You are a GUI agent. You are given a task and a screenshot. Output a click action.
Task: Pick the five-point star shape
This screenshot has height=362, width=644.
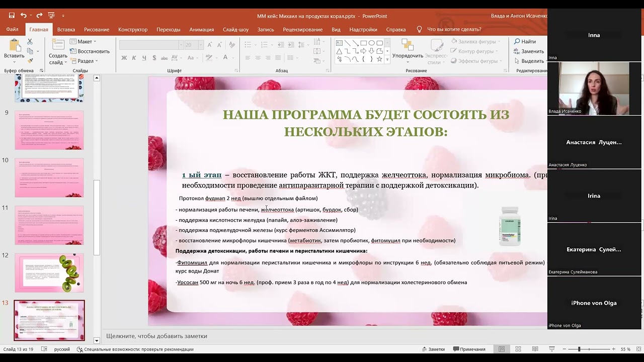pos(379,59)
